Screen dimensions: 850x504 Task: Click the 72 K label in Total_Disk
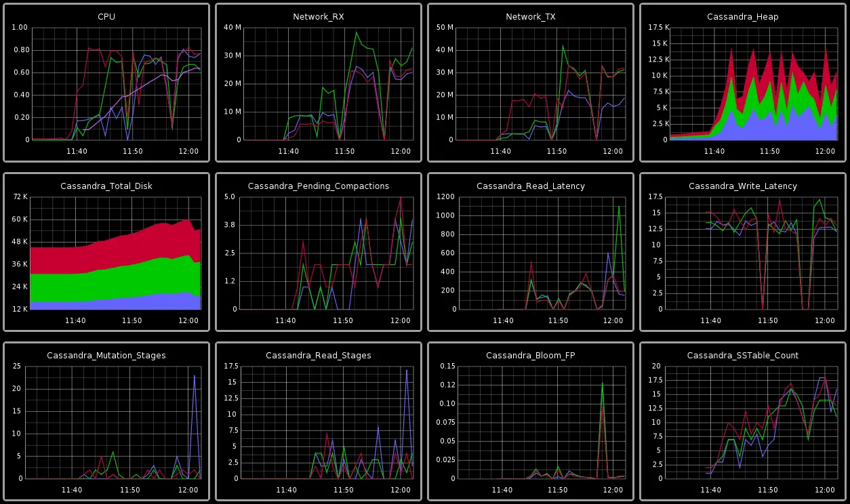pyautogui.click(x=19, y=197)
